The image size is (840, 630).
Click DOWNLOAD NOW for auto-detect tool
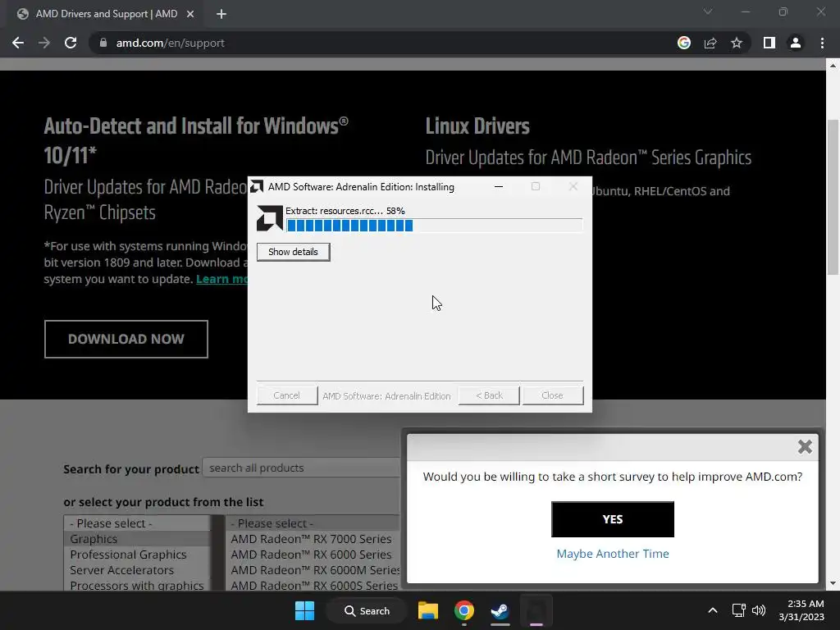[126, 339]
